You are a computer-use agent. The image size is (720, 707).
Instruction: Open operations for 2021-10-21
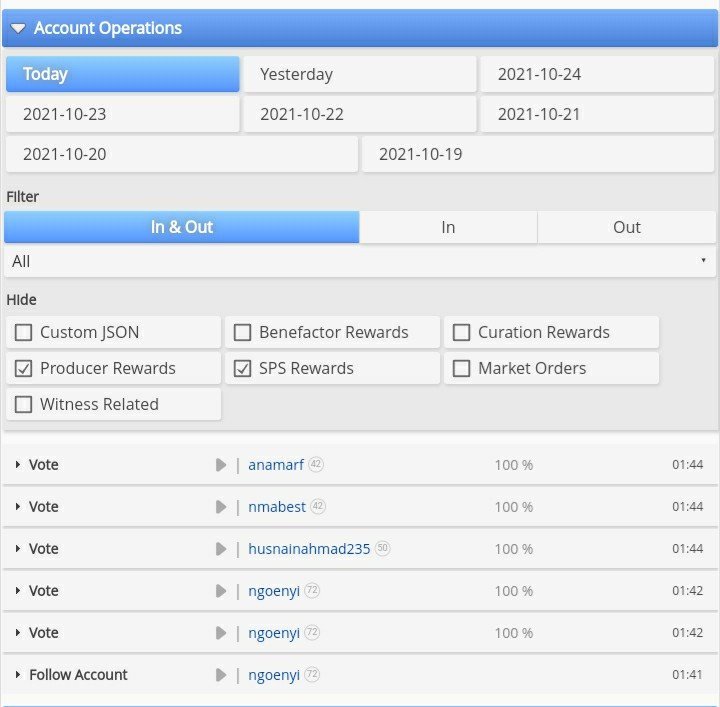pyautogui.click(x=597, y=114)
